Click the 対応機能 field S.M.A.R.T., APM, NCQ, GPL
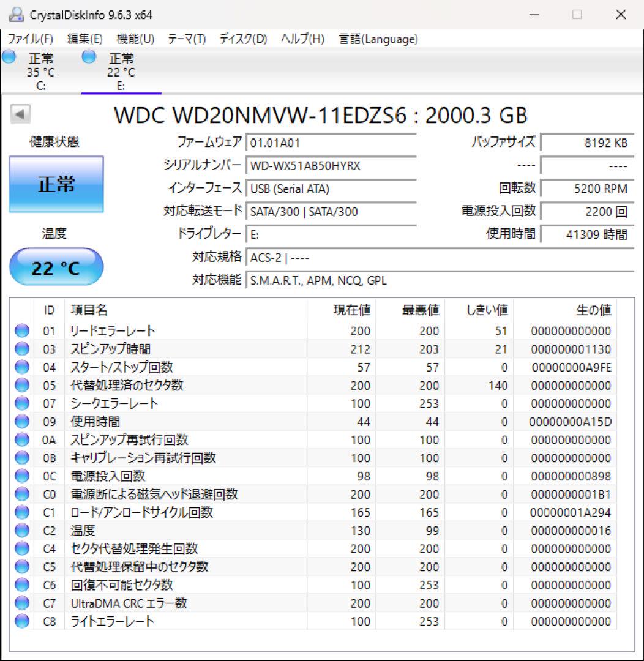The height and width of the screenshot is (661, 644). 440,280
